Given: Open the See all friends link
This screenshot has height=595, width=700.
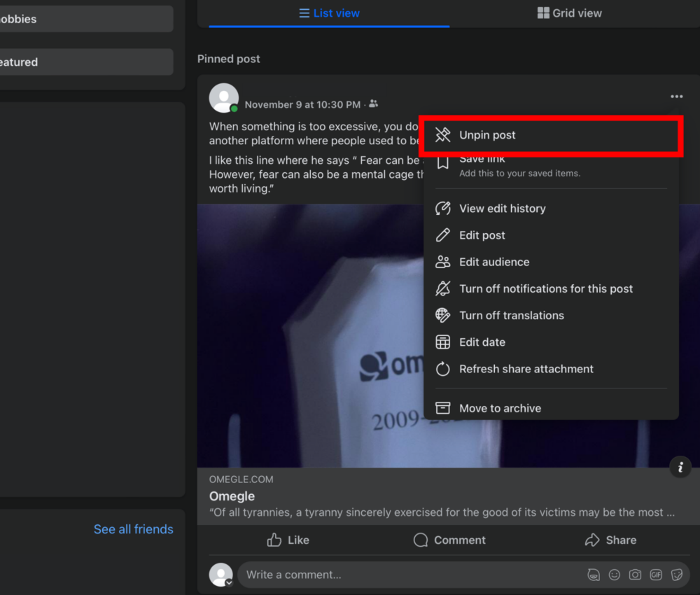Looking at the screenshot, I should click(133, 529).
